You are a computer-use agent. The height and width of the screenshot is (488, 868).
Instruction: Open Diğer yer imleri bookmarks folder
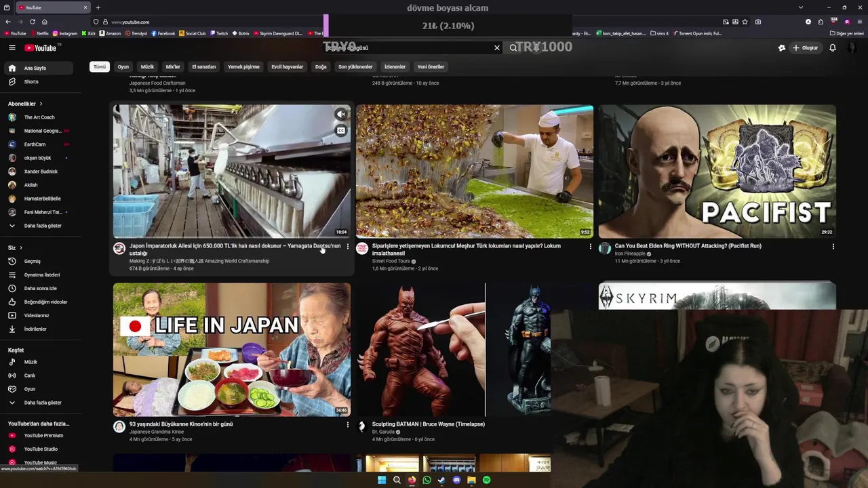click(x=847, y=33)
